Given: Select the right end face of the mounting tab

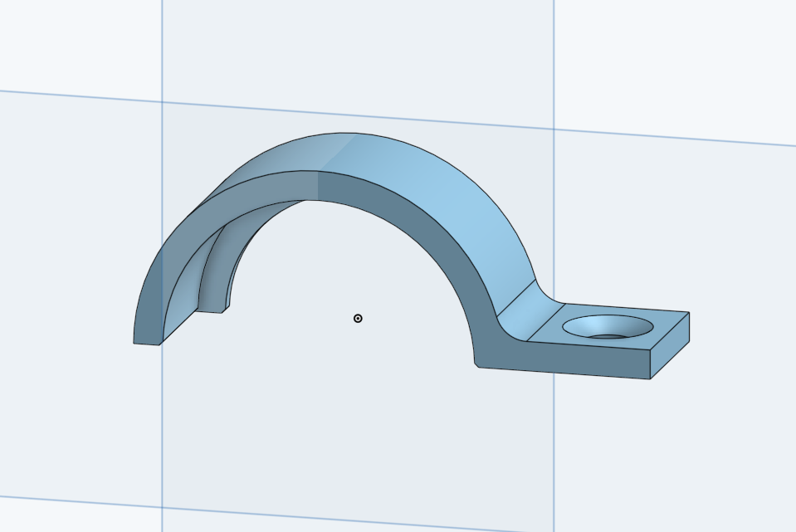Looking at the screenshot, I should [670, 346].
